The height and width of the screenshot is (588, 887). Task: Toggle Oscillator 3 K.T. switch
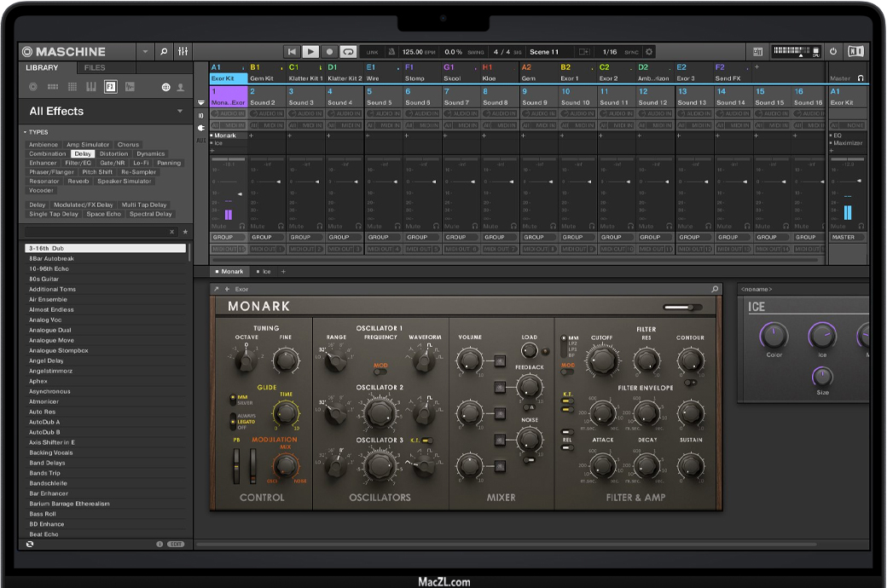(x=426, y=440)
